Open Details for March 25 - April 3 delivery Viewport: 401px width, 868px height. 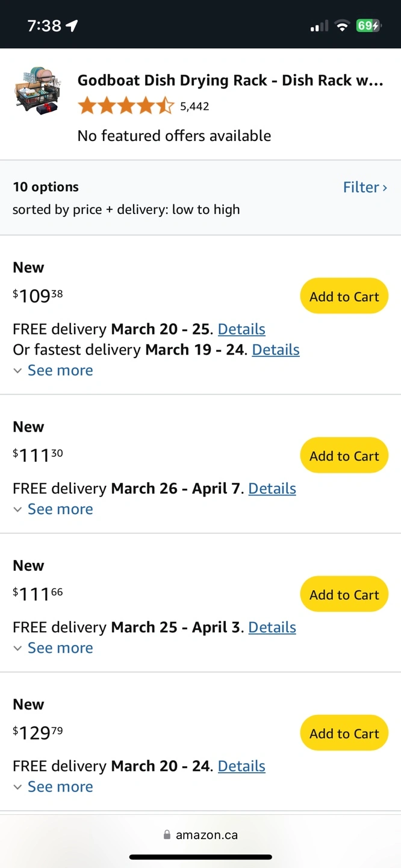(272, 627)
